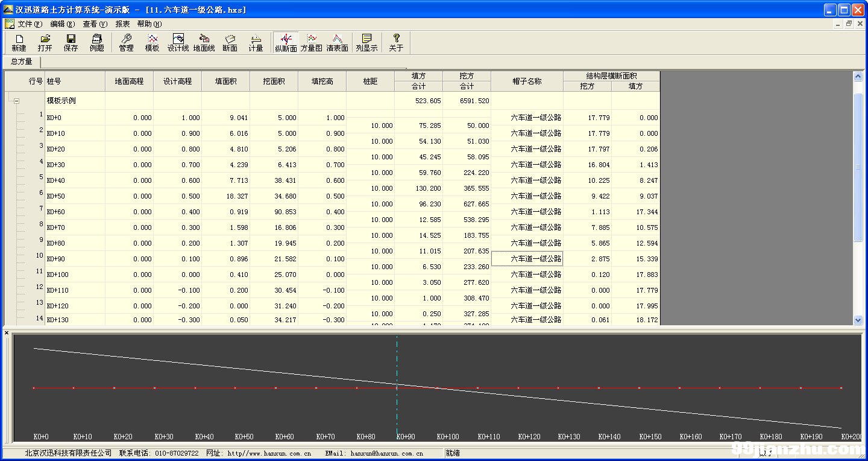Click the structure fill value 18.172
Viewport: 868px width, 461px height.
coord(636,320)
